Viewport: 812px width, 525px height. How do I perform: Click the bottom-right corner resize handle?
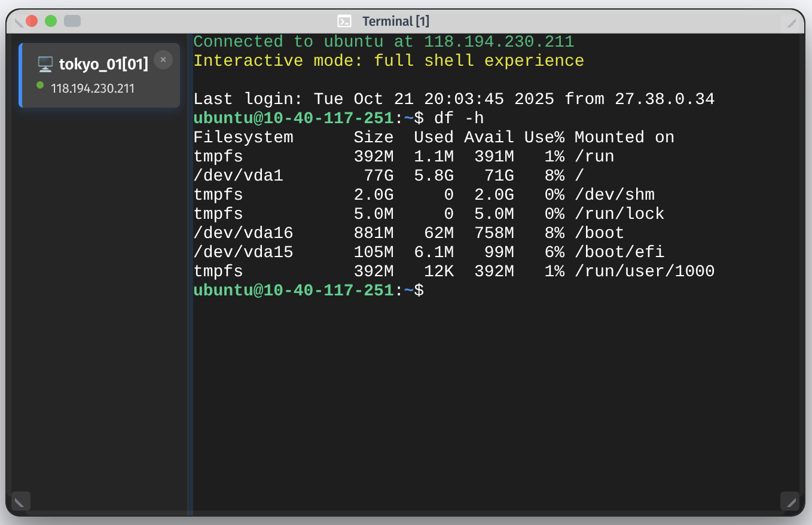[x=789, y=501]
